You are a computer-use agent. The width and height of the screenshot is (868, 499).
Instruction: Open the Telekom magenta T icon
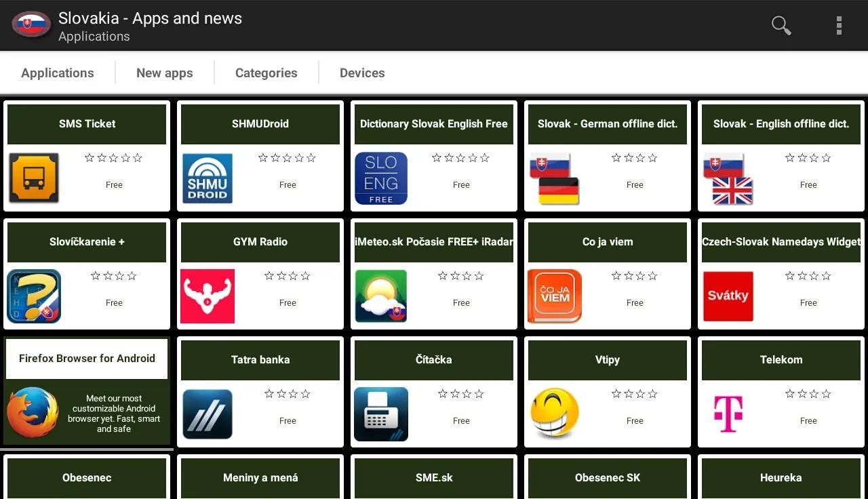[728, 414]
